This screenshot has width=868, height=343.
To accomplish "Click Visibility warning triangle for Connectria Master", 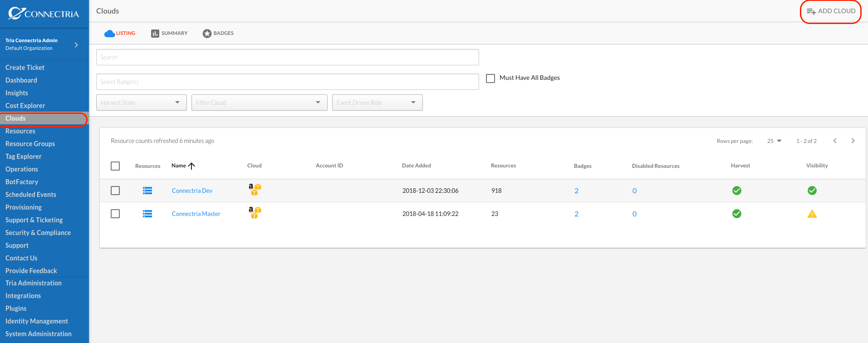I will coord(812,214).
